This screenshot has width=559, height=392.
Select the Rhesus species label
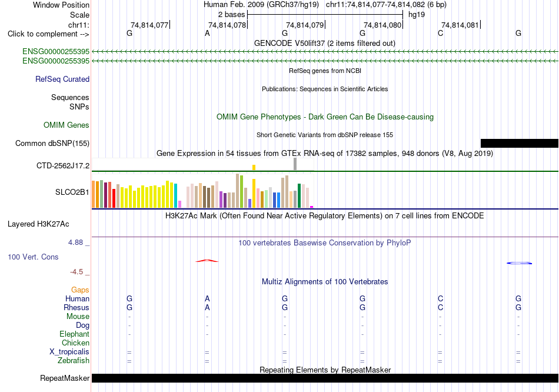click(x=76, y=307)
